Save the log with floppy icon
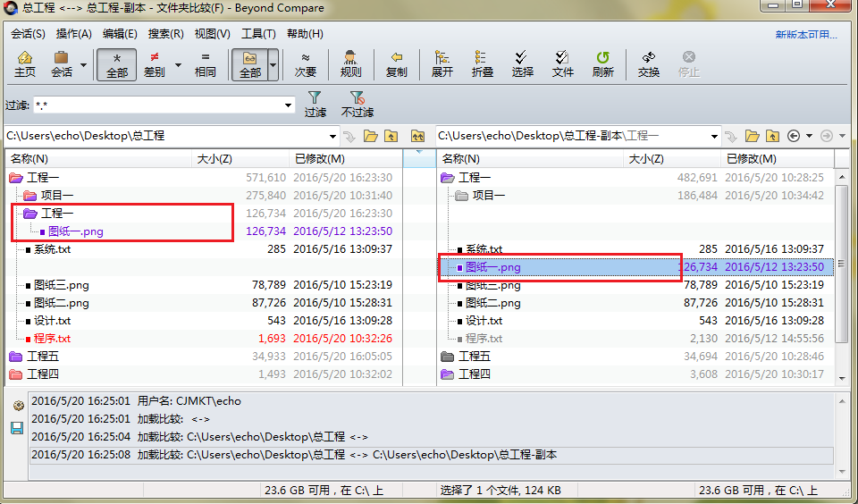858x504 pixels. (x=17, y=428)
